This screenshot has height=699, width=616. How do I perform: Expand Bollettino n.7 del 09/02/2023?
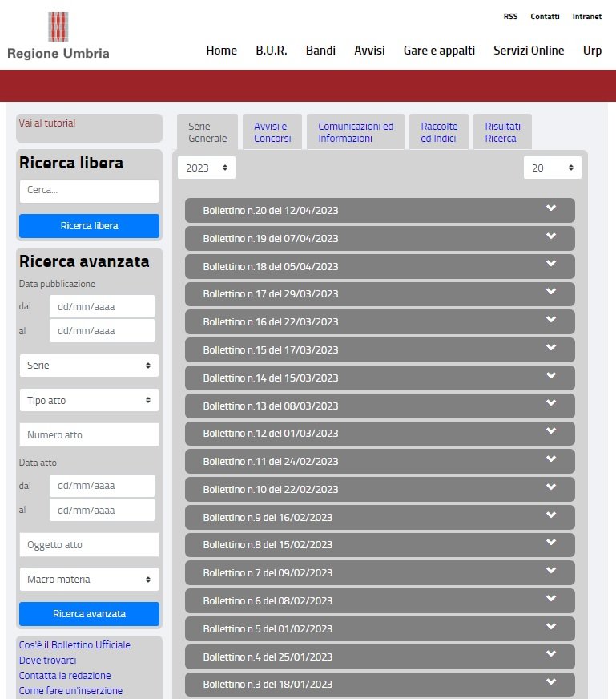click(x=380, y=573)
